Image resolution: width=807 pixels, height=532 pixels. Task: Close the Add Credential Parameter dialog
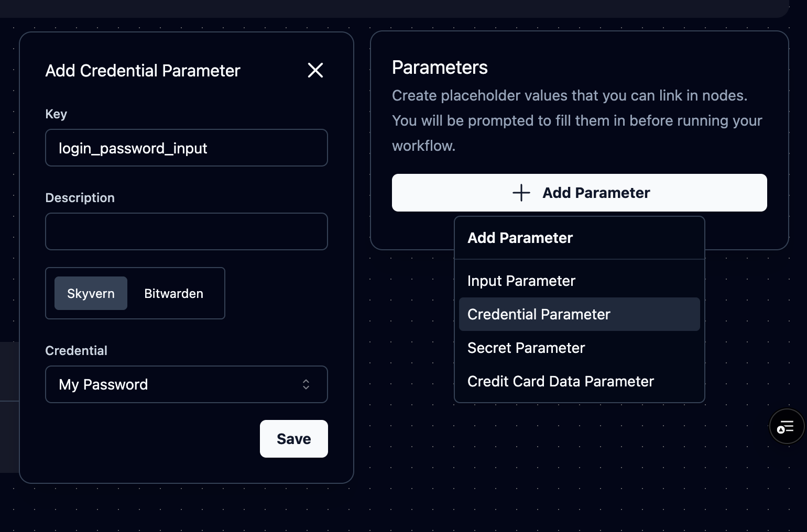[315, 70]
